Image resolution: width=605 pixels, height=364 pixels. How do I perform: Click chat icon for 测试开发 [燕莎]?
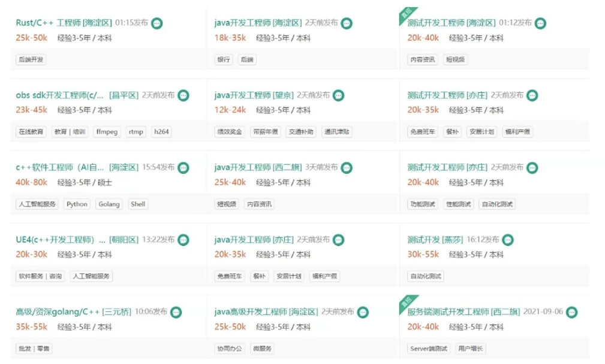coord(508,240)
